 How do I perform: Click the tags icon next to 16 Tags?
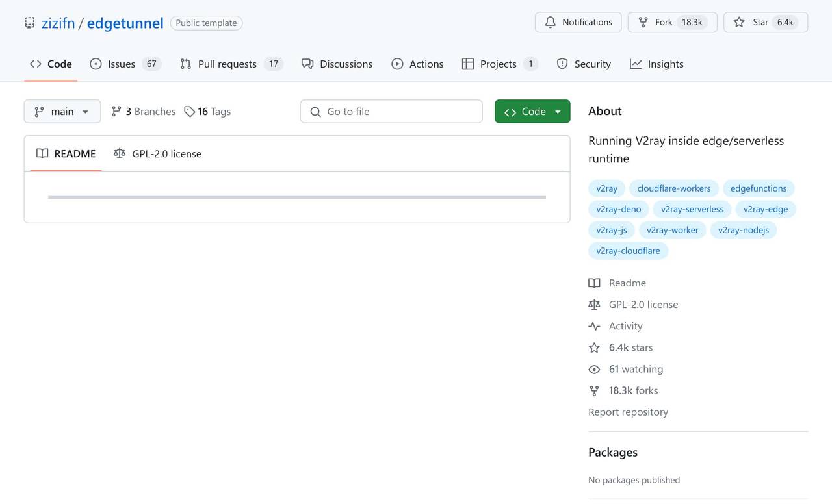click(x=188, y=111)
